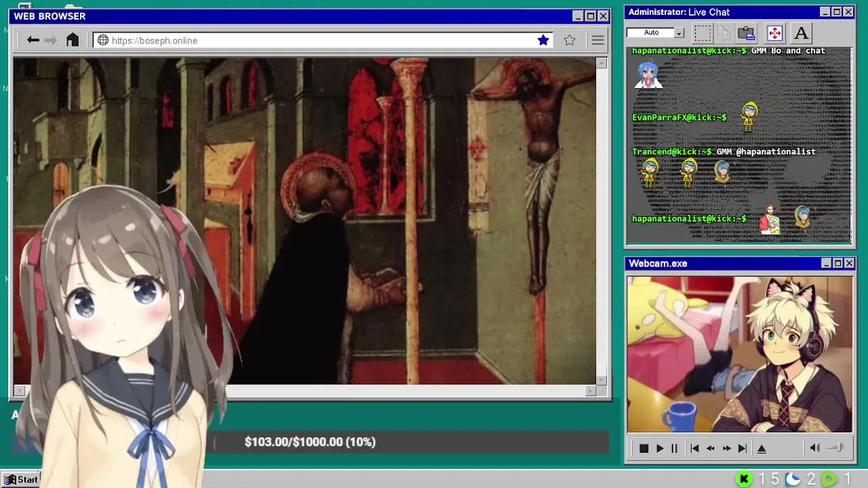This screenshot has height=488, width=868.
Task: Click the browser horizontal scrollbar right arrow
Action: [x=591, y=391]
